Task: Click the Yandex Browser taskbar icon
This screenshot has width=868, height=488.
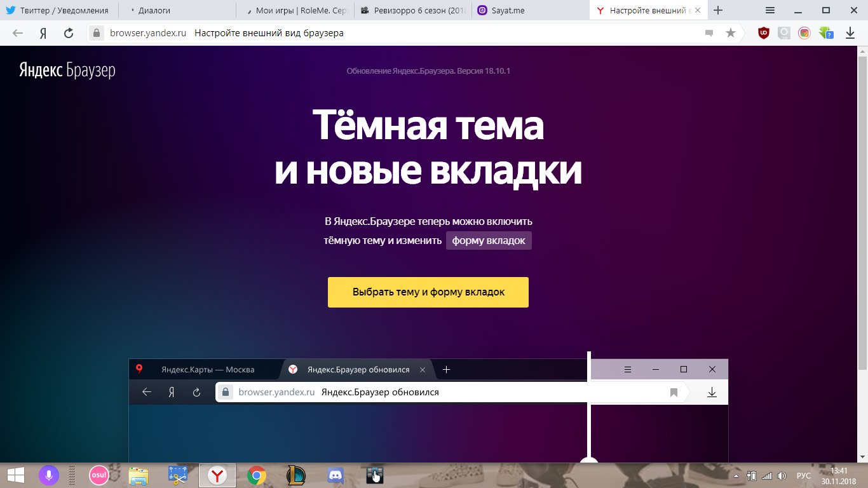Action: point(217,475)
